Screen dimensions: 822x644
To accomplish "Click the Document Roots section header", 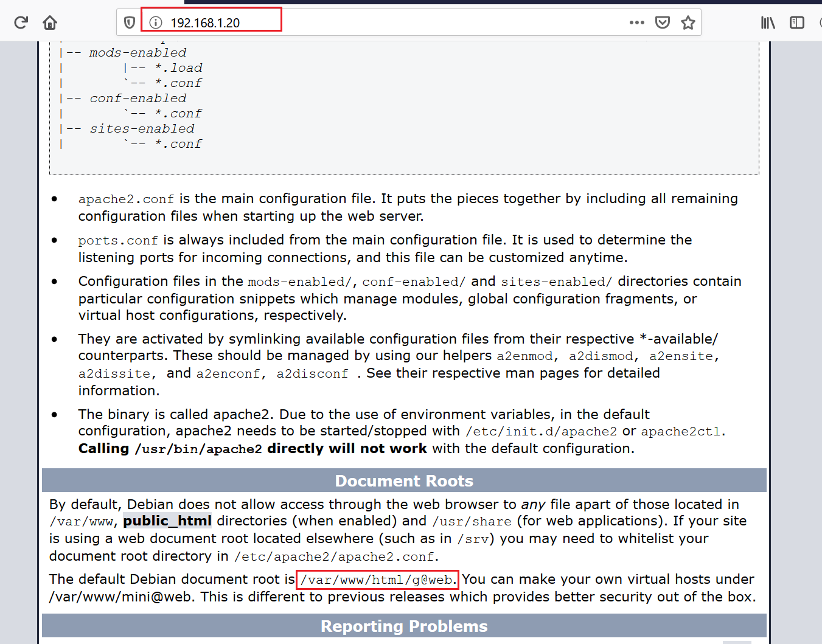I will 404,480.
